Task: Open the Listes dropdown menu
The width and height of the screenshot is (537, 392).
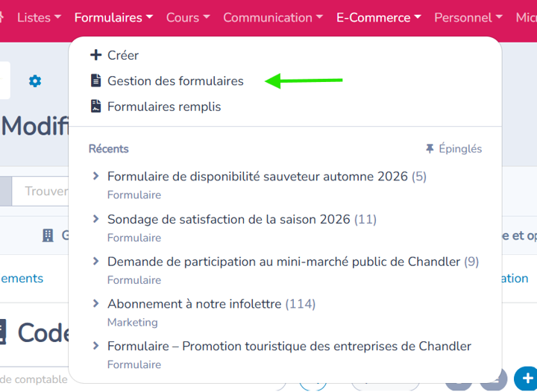Action: (x=39, y=17)
